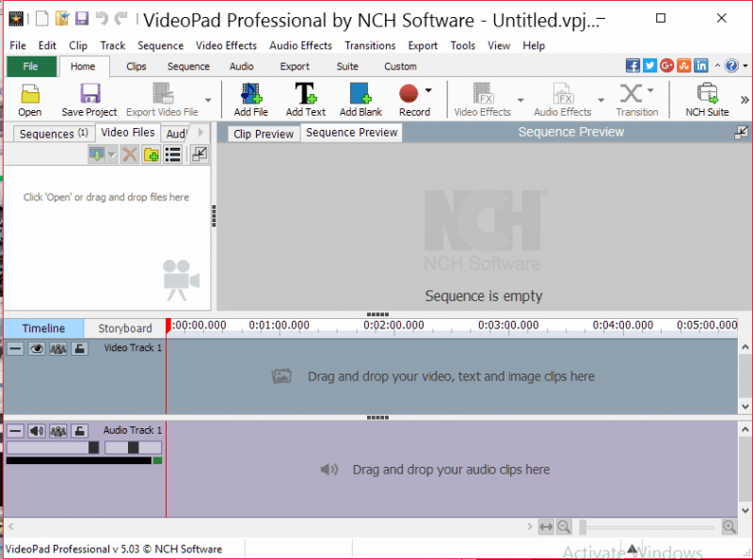Zoom out on the timeline with the magnifier
Screen dimensions: 753x560
(x=564, y=527)
